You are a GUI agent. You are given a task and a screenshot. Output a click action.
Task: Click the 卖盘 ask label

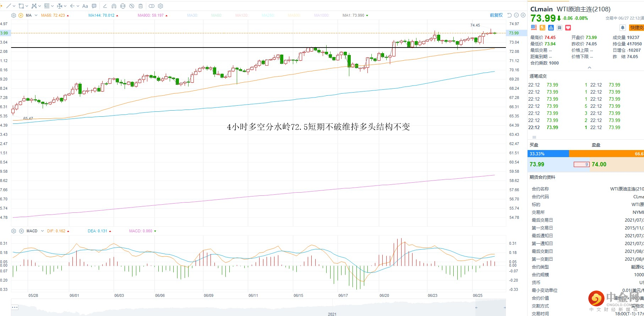point(596,145)
